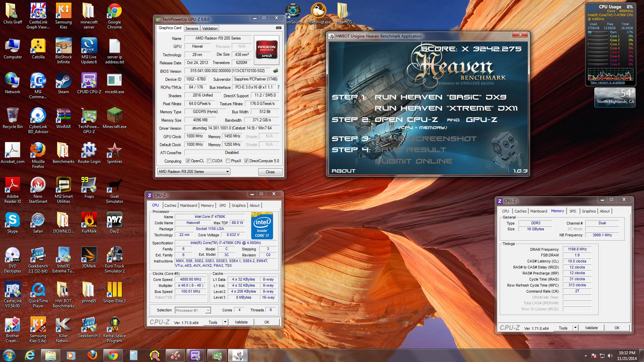Screen dimensions: 644x362
Task: Open the BioShock Infinite desktop shortcut
Action: (63, 51)
